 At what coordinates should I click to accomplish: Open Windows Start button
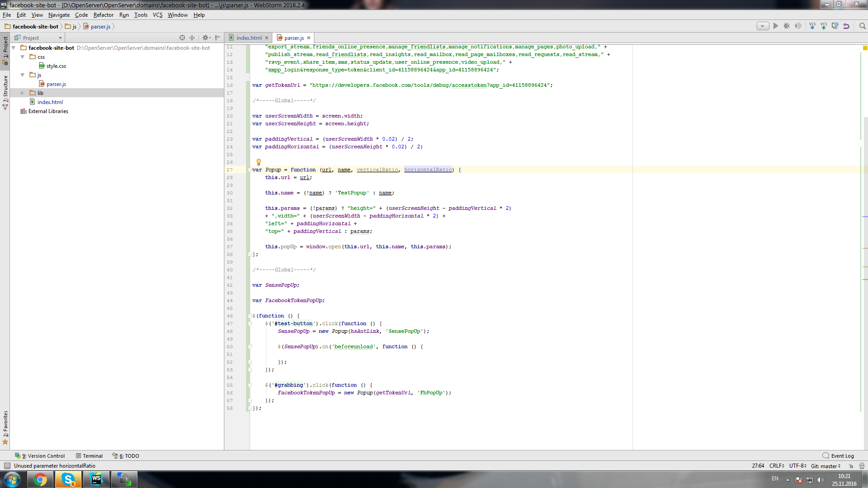click(x=12, y=479)
